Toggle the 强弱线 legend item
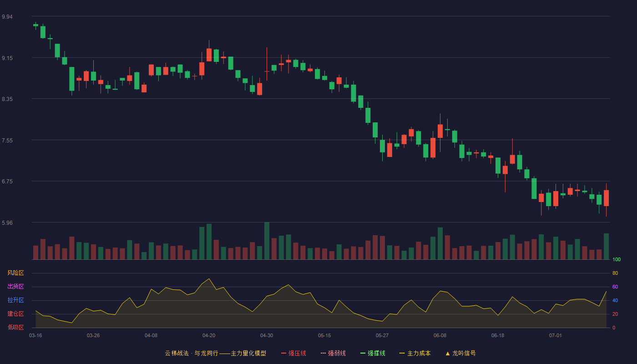This screenshot has height=364, width=637. pos(333,353)
